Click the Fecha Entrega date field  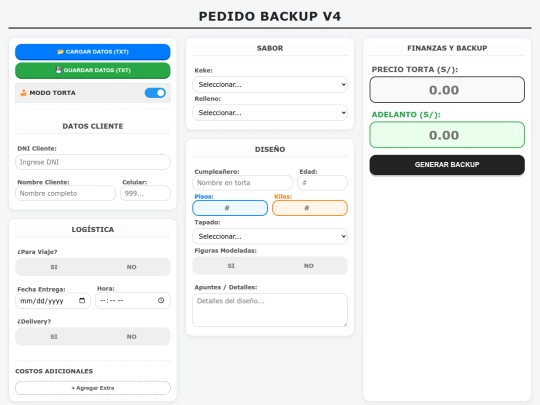(53, 301)
